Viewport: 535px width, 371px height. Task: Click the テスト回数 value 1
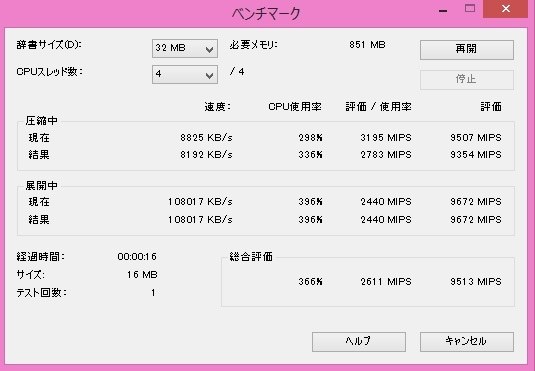(x=153, y=292)
